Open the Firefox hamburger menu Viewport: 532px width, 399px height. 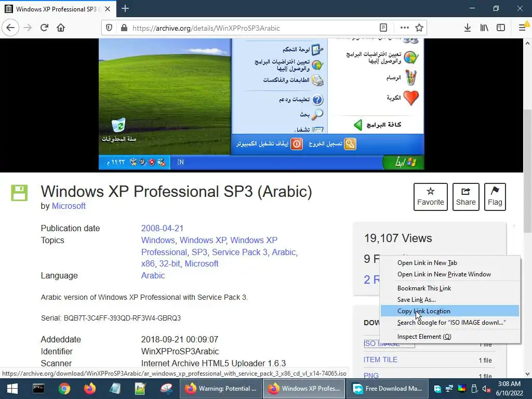coord(523,28)
